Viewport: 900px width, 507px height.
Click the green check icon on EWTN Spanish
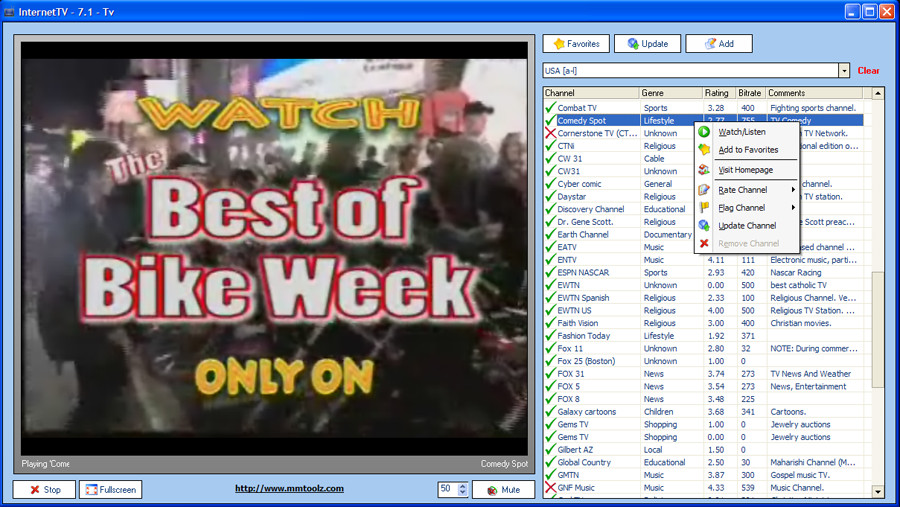[550, 297]
